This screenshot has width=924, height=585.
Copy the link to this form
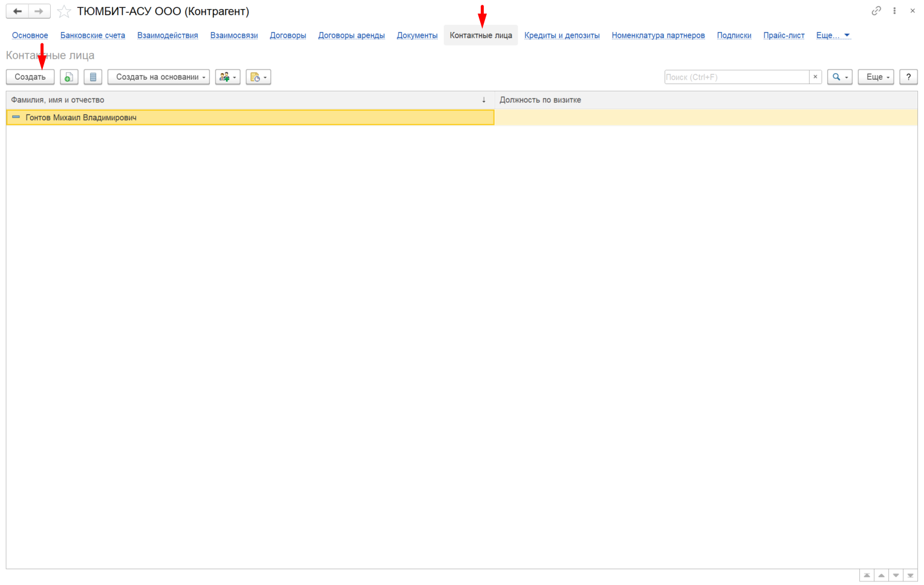click(x=876, y=11)
